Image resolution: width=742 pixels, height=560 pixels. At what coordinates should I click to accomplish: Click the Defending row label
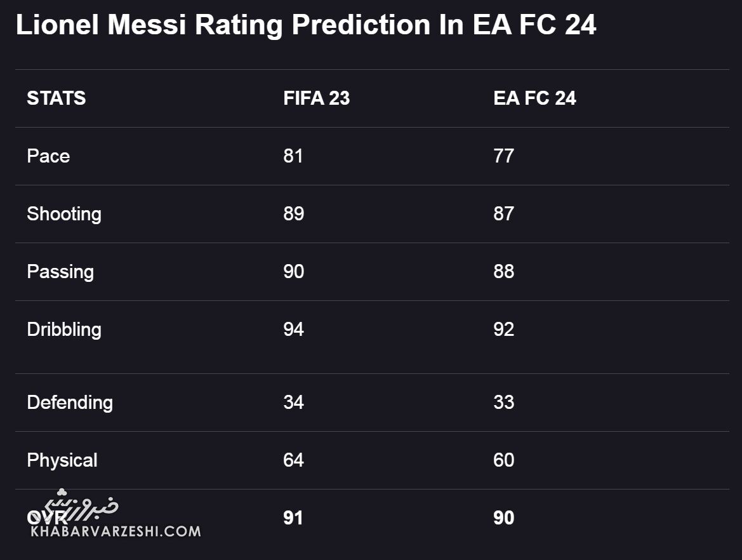(70, 403)
